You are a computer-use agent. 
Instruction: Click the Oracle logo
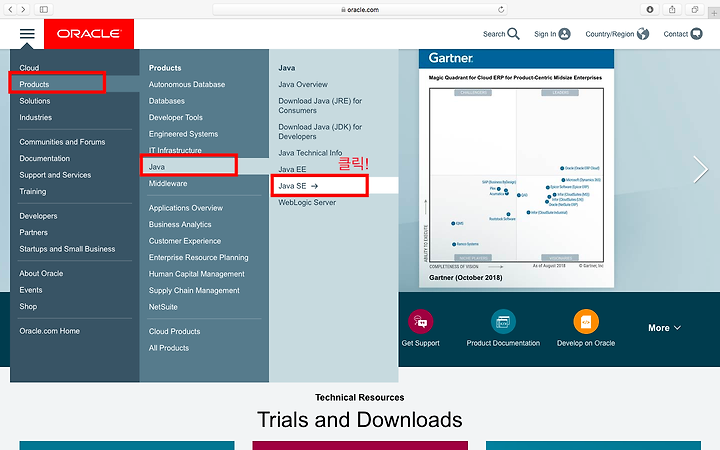89,34
